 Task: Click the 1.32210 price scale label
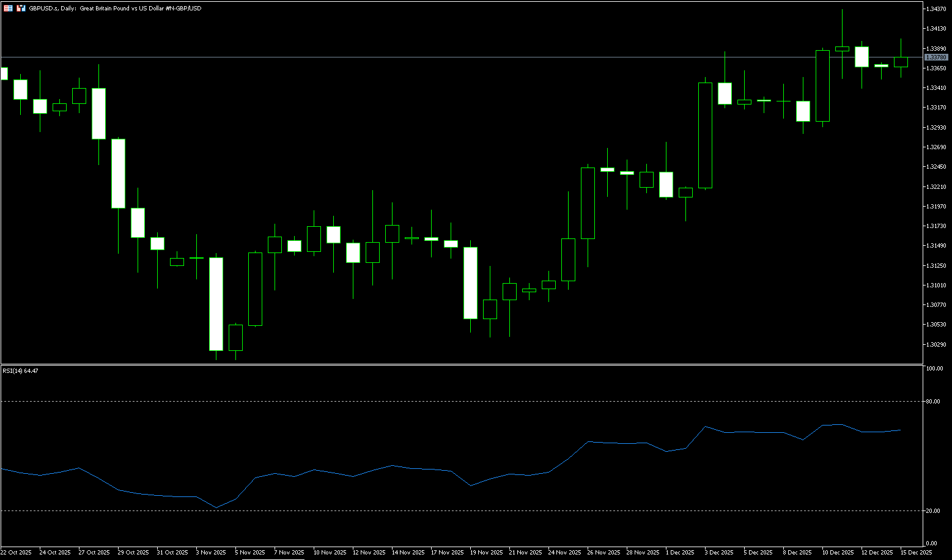936,187
